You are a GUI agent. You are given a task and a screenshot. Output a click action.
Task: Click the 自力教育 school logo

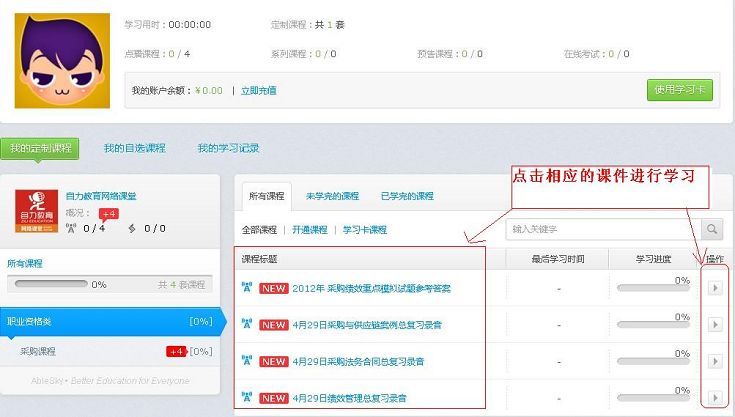(38, 211)
